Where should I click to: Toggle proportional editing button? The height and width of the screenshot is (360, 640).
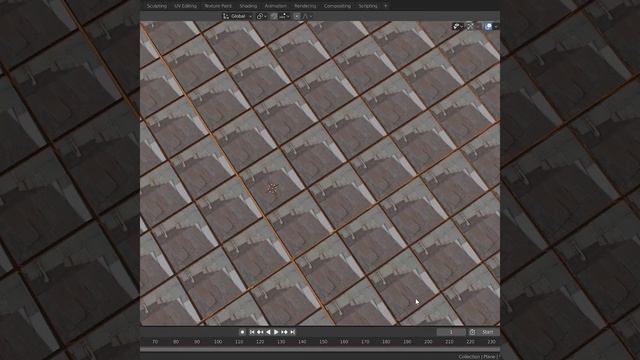[x=297, y=16]
